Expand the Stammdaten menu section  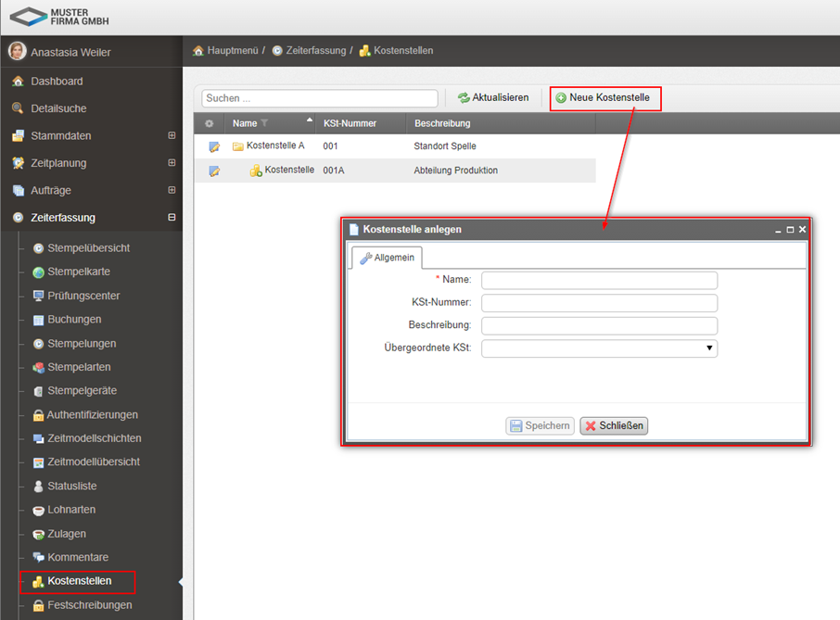click(x=172, y=135)
